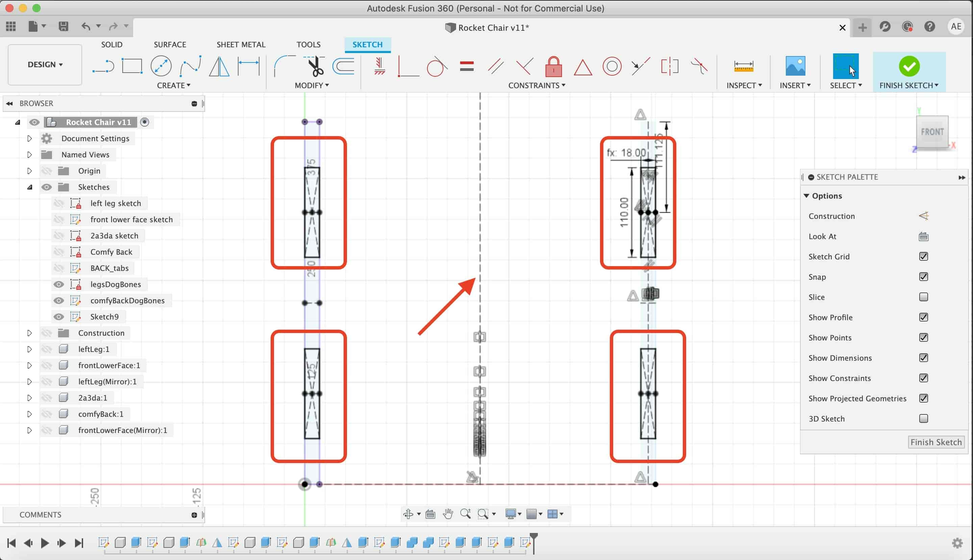The image size is (973, 560).
Task: Click the Insert image icon
Action: tap(795, 66)
